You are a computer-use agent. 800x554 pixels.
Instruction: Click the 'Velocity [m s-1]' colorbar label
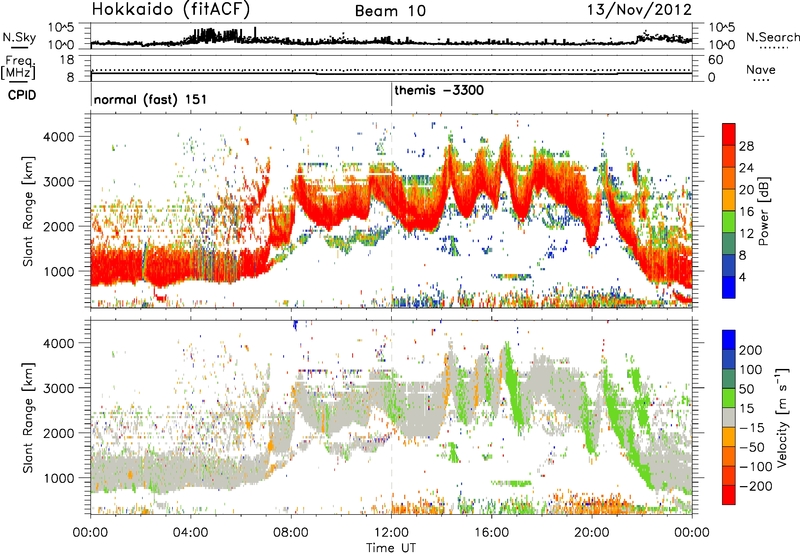780,417
